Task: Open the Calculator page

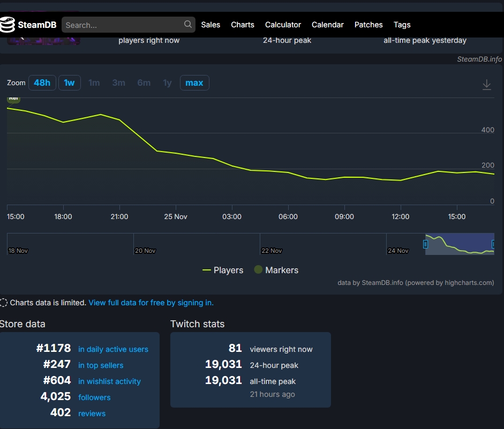Action: click(x=283, y=25)
